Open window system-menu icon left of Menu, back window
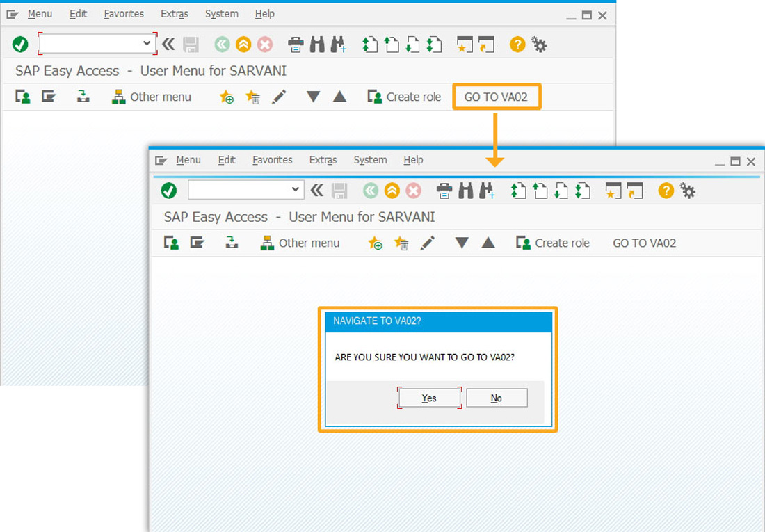765x532 pixels. pyautogui.click(x=13, y=15)
